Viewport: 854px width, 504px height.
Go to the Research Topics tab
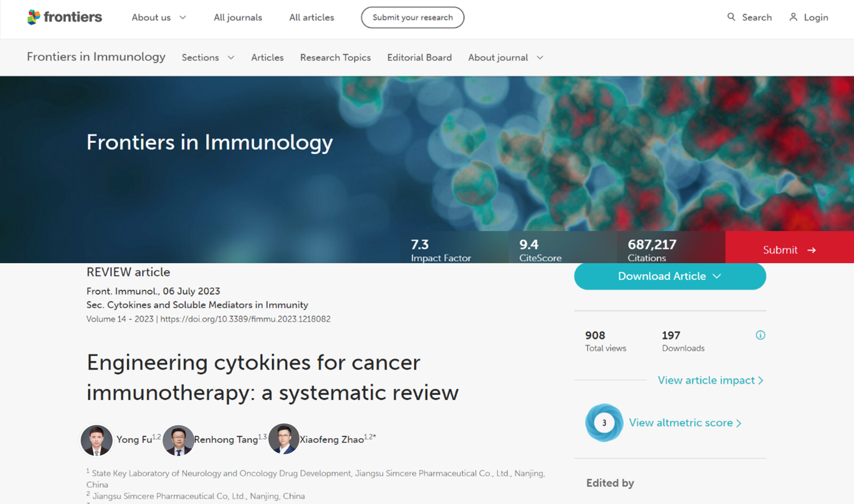tap(335, 58)
